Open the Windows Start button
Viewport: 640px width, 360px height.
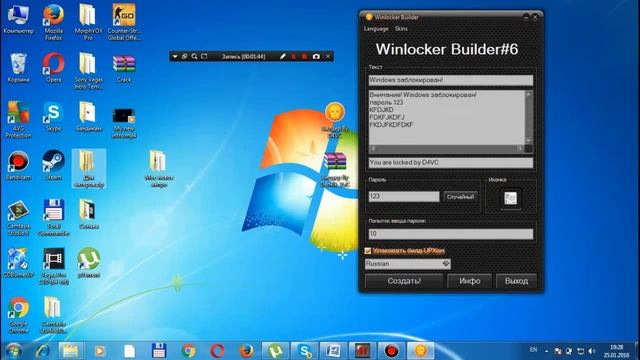[x=14, y=351]
